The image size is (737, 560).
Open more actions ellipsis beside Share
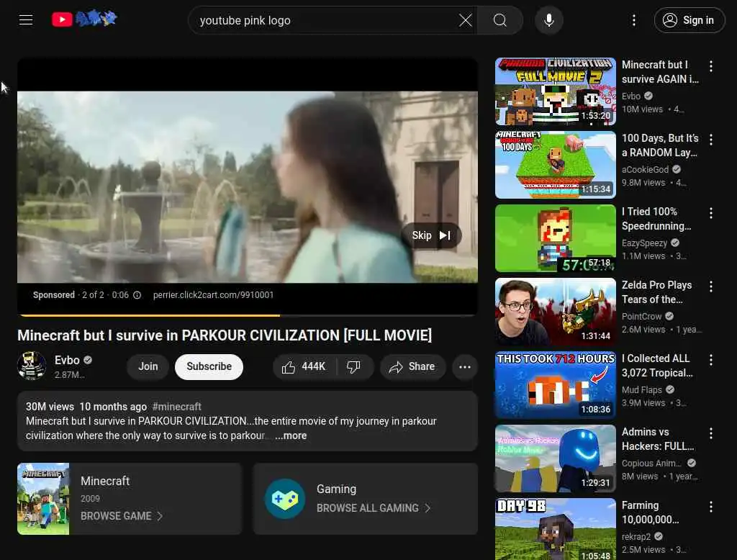(465, 367)
